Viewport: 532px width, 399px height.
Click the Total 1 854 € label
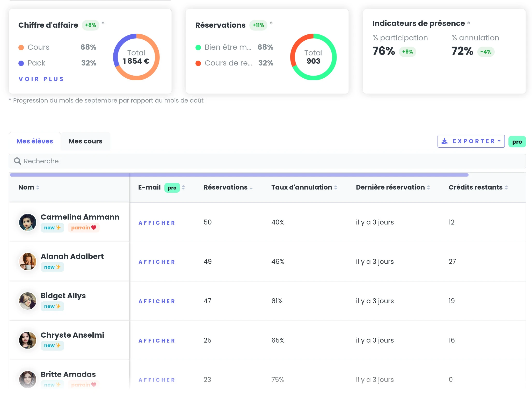(x=136, y=57)
